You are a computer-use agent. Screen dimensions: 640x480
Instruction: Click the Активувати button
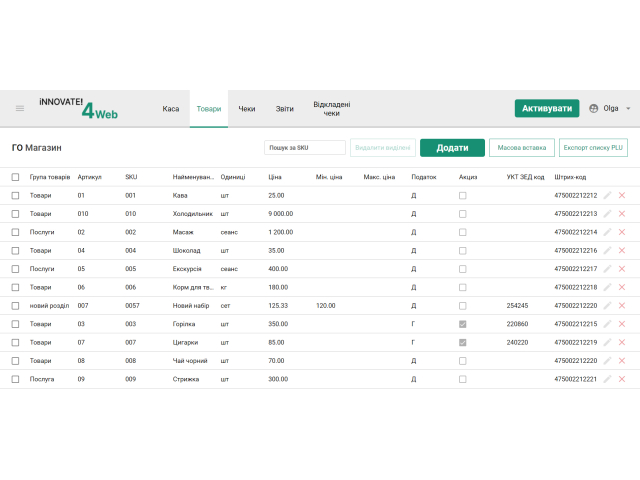[x=547, y=108]
